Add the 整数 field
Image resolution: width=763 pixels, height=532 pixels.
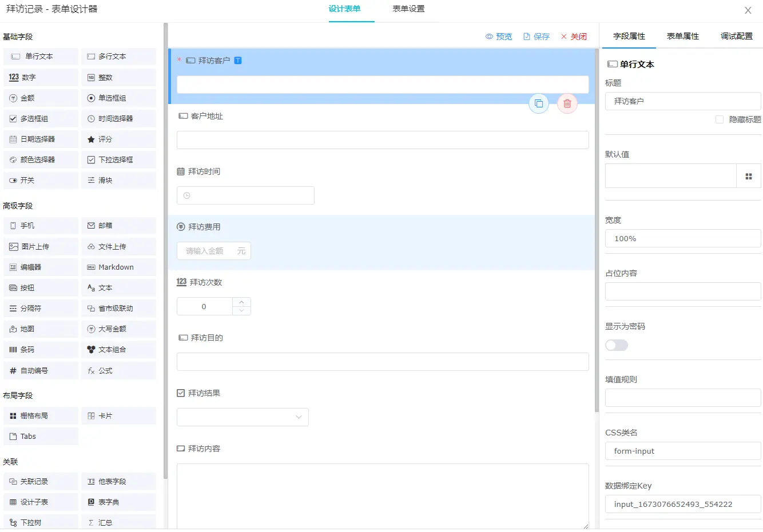[118, 77]
